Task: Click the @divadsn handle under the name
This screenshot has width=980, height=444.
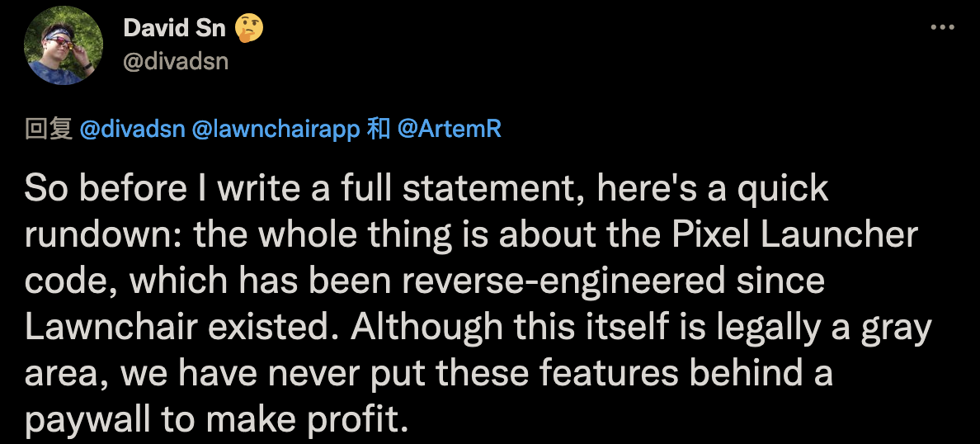Action: tap(175, 60)
